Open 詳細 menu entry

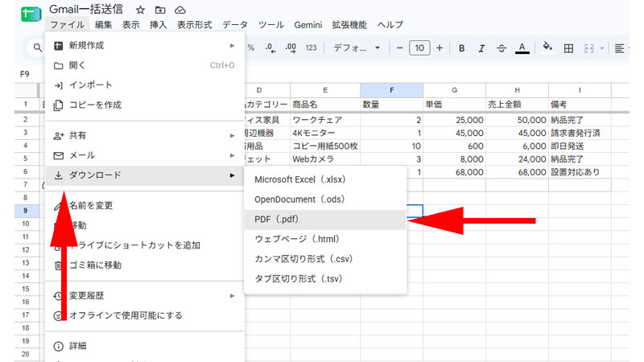pos(145,346)
